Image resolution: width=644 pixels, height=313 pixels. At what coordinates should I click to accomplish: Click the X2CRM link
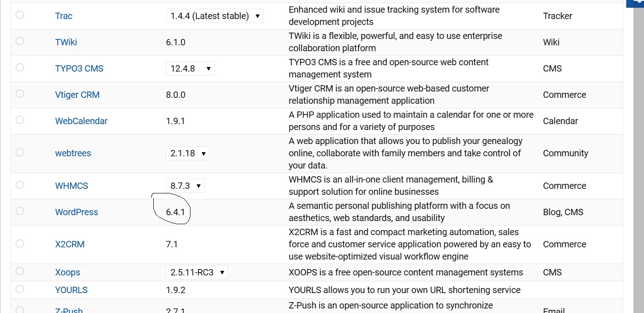(x=70, y=244)
